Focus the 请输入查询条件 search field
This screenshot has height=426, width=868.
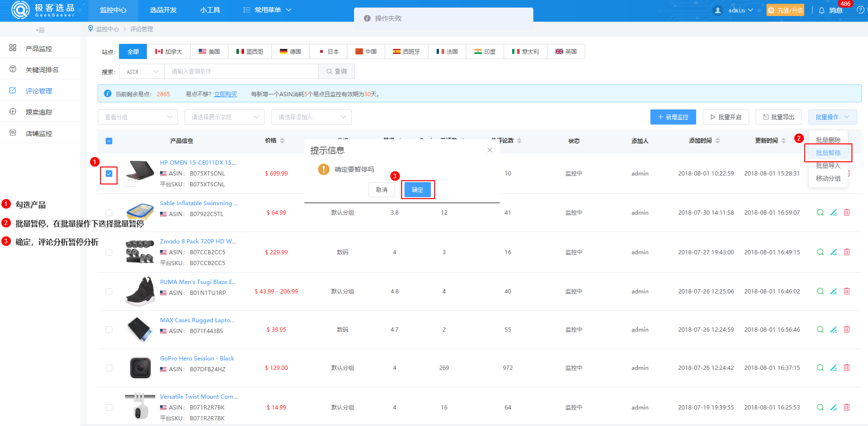(241, 72)
